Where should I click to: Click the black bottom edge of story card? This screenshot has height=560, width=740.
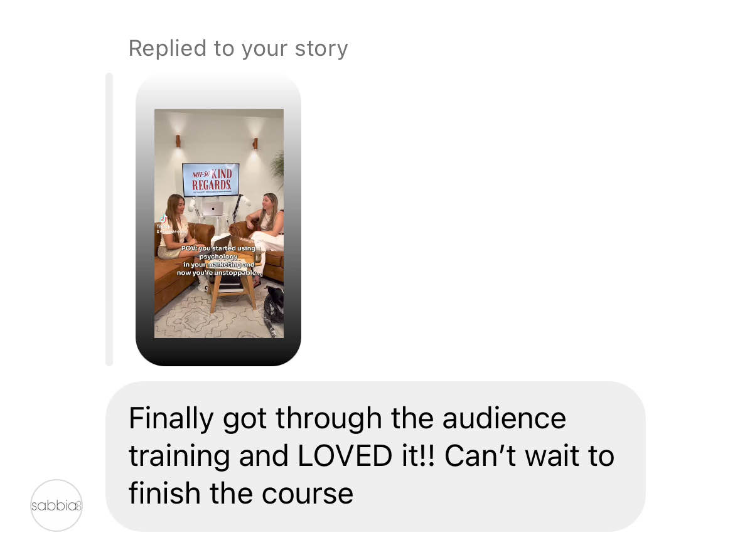pos(218,352)
